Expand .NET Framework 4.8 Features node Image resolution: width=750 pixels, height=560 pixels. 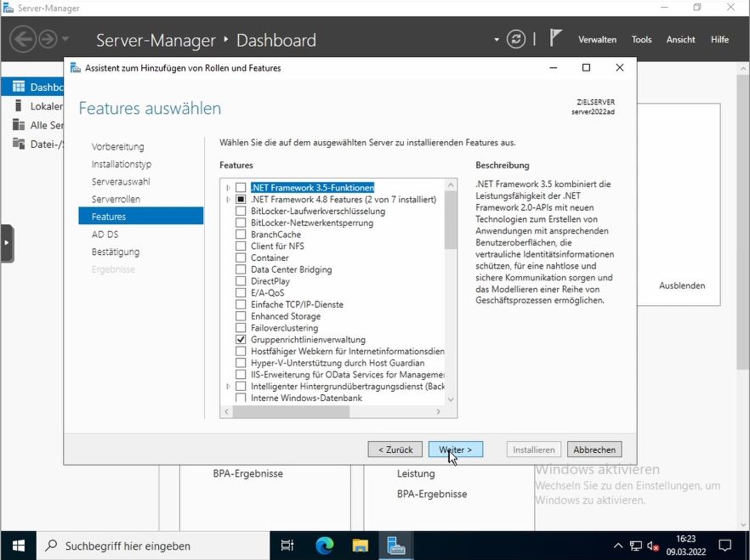[x=228, y=199]
